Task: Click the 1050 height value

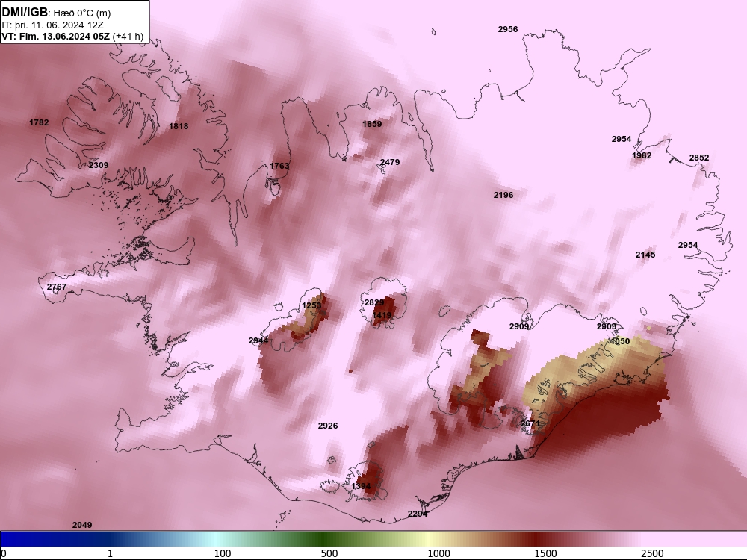Action: pos(620,341)
